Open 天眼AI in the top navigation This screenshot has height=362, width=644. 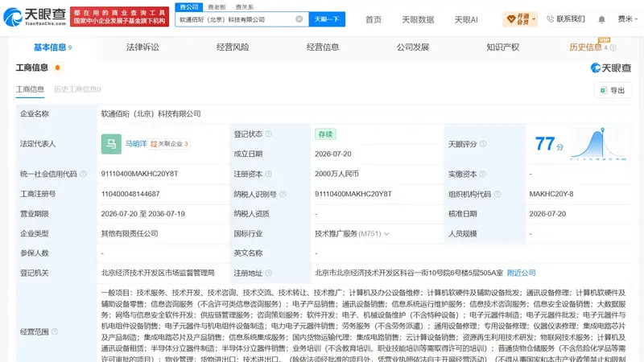click(466, 19)
